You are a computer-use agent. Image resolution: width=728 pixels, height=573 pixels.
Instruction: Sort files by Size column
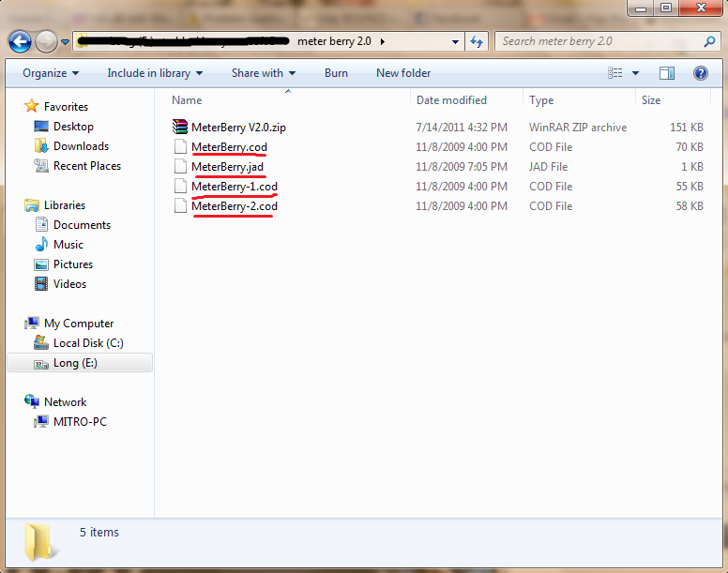pos(651,100)
